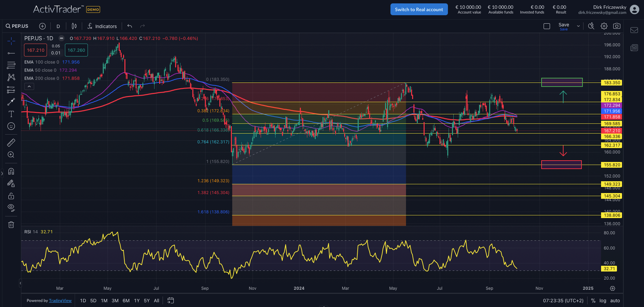The width and height of the screenshot is (644, 307).
Task: Open the D timeframe interval dropdown
Action: click(58, 26)
